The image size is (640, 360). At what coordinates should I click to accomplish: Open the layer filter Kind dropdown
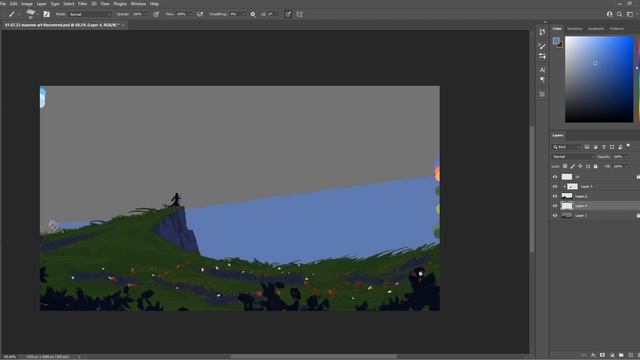[x=567, y=147]
